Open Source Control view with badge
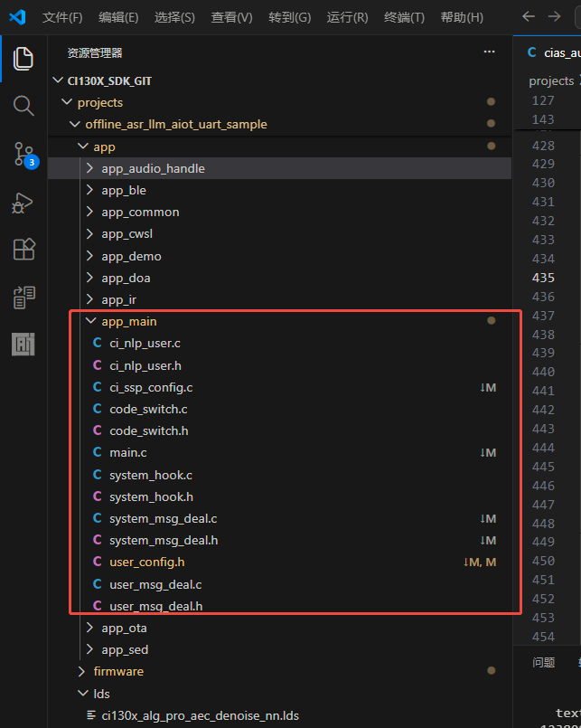This screenshot has height=728, width=581. pos(23,155)
